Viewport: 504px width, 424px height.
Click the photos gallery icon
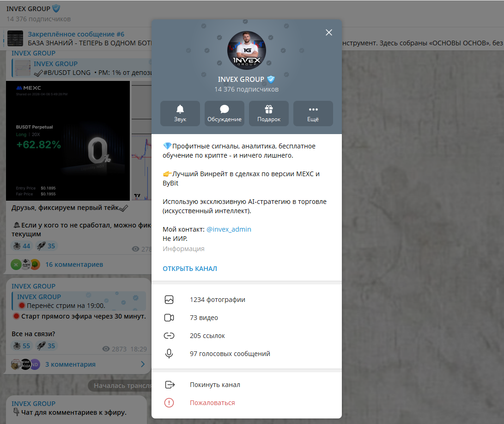(169, 300)
